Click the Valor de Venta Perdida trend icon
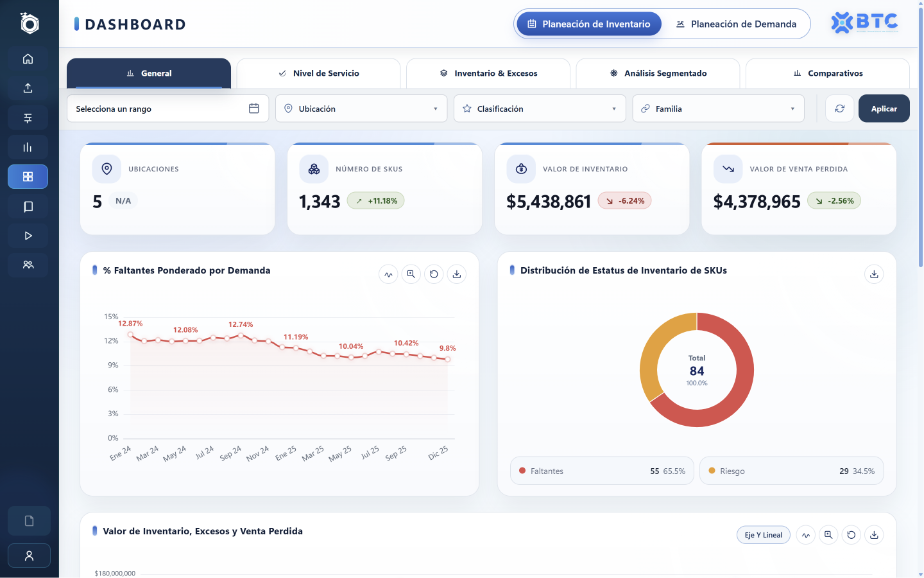 728,169
